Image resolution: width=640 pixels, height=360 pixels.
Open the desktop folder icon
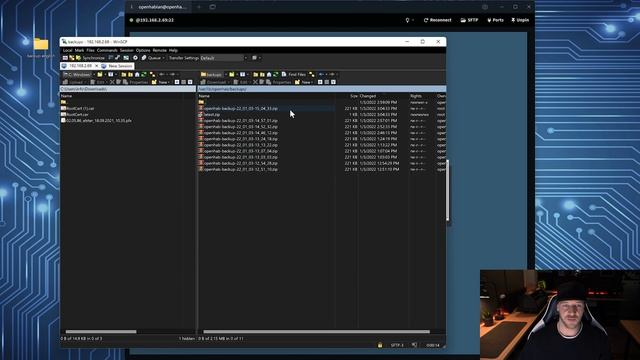[x=41, y=44]
